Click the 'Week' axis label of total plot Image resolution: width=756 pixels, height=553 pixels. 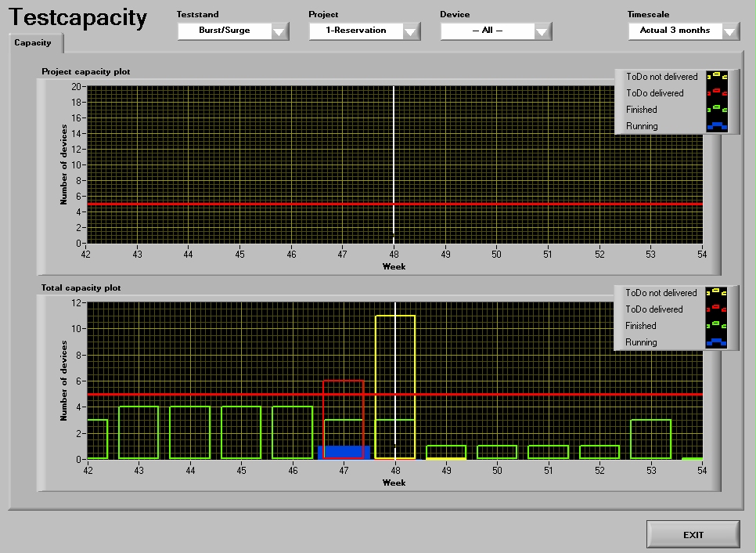pos(394,483)
